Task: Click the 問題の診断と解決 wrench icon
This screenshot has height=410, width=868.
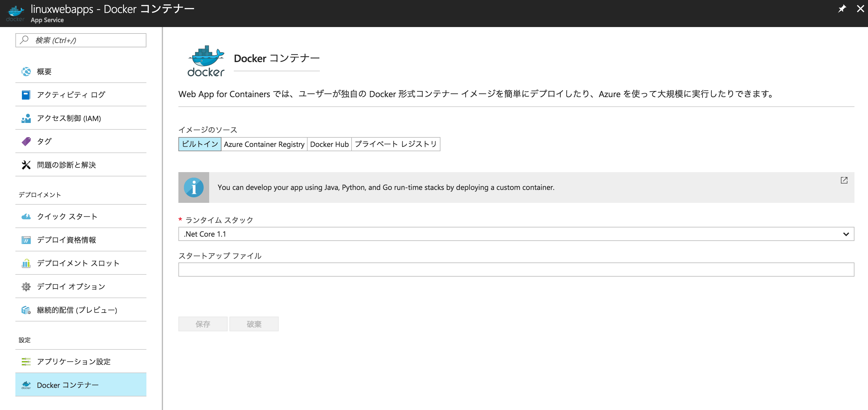Action: coord(26,165)
